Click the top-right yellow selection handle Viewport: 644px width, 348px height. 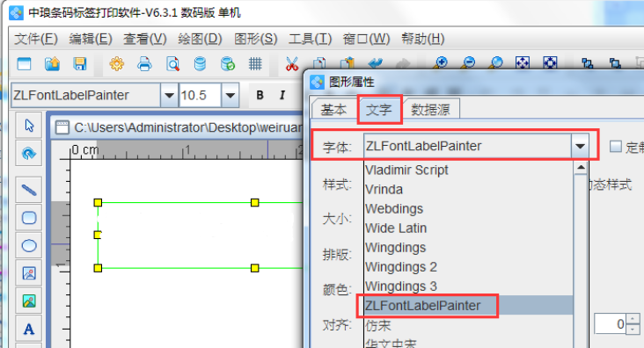[x=254, y=202]
